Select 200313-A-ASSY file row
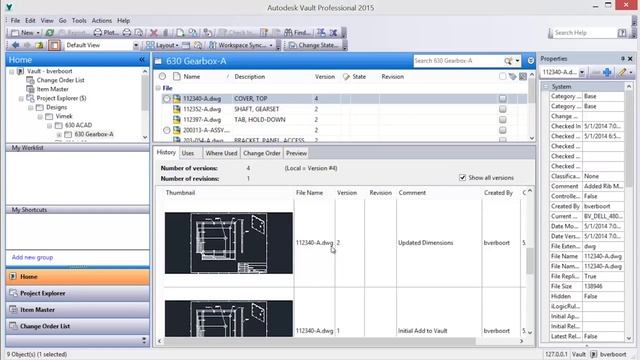 pos(341,130)
